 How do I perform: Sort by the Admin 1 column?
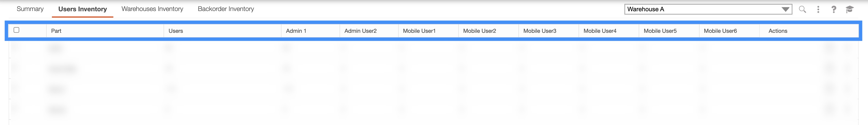296,31
